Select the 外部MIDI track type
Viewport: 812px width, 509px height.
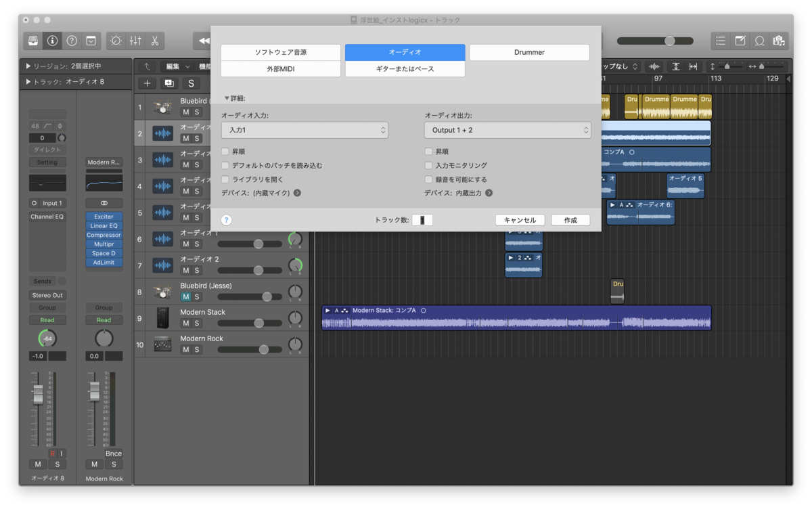pos(281,68)
